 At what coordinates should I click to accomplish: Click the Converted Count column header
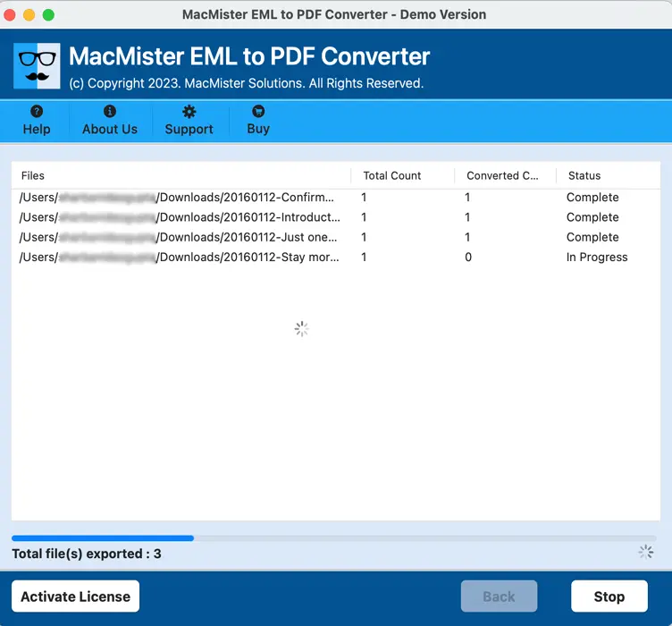(x=502, y=176)
